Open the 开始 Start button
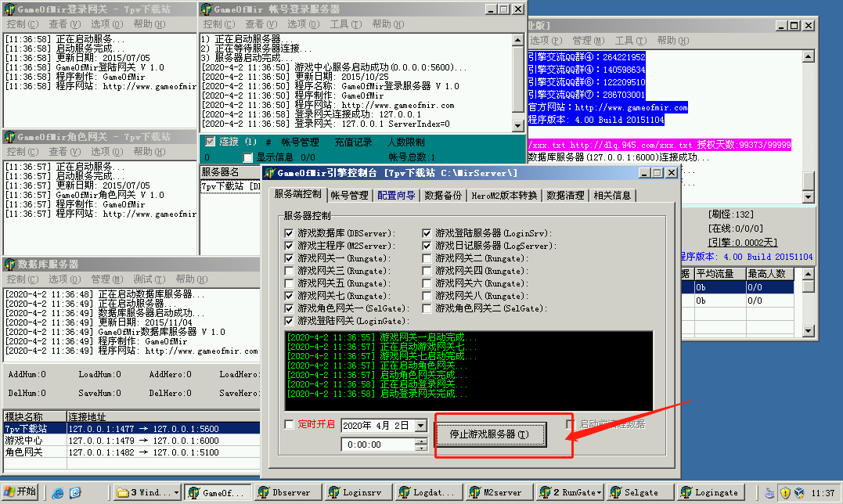The image size is (843, 504). (x=20, y=492)
